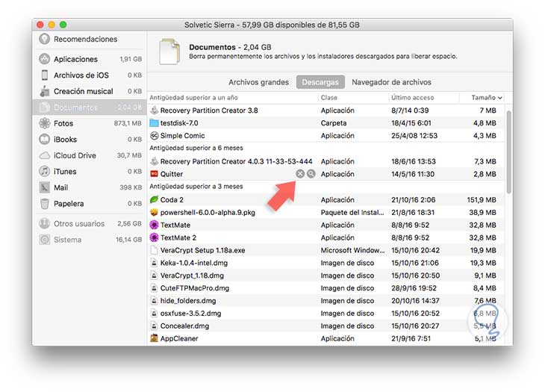Delete Quitter using the X icon

[300, 174]
